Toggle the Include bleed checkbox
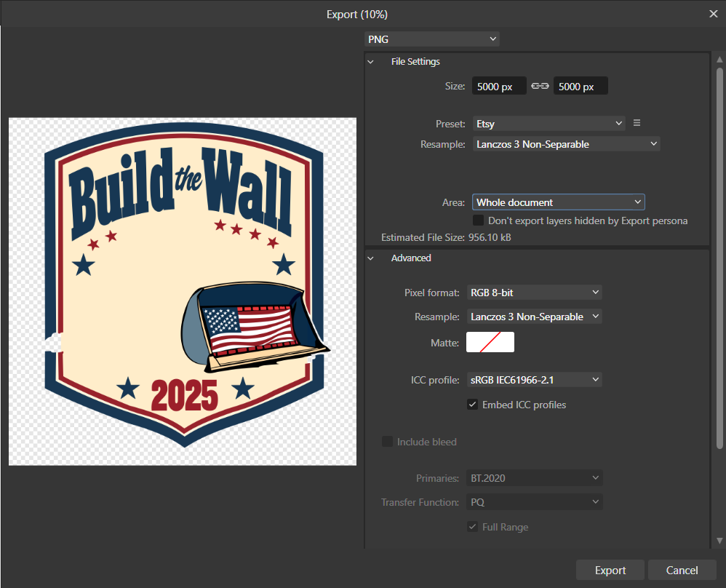 click(x=387, y=442)
